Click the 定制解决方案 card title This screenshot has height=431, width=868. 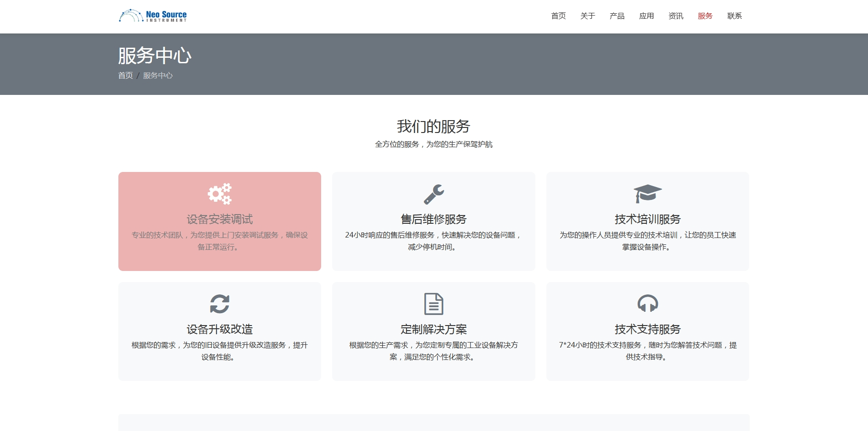pos(434,330)
